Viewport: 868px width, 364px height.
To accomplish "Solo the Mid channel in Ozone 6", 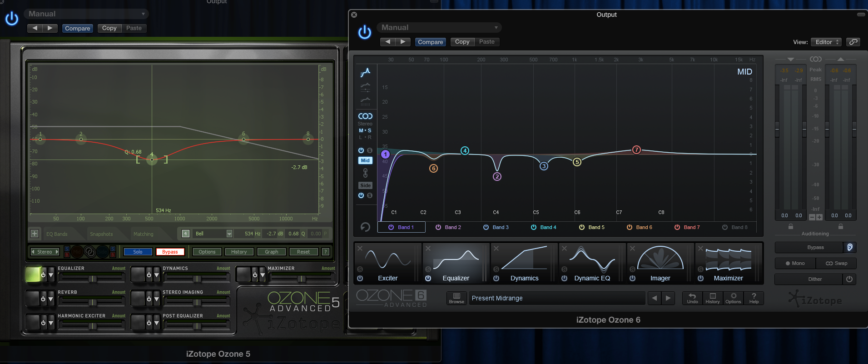I will tap(370, 150).
